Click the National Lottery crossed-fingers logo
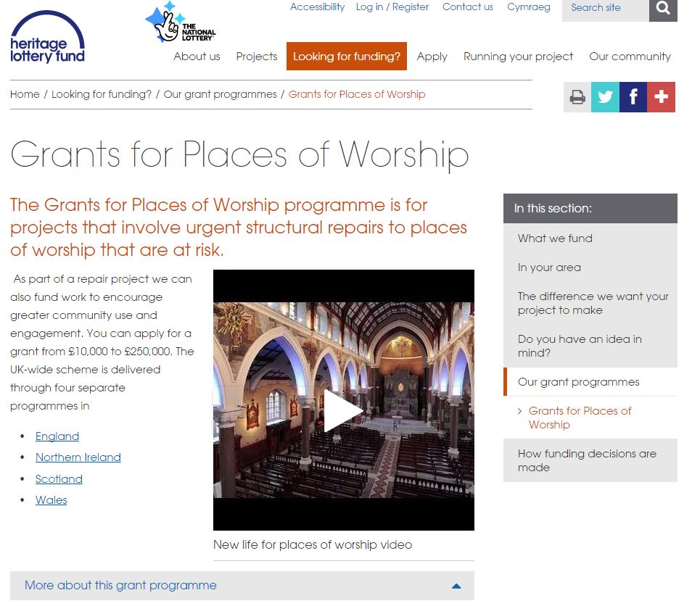The image size is (700, 614). (180, 23)
